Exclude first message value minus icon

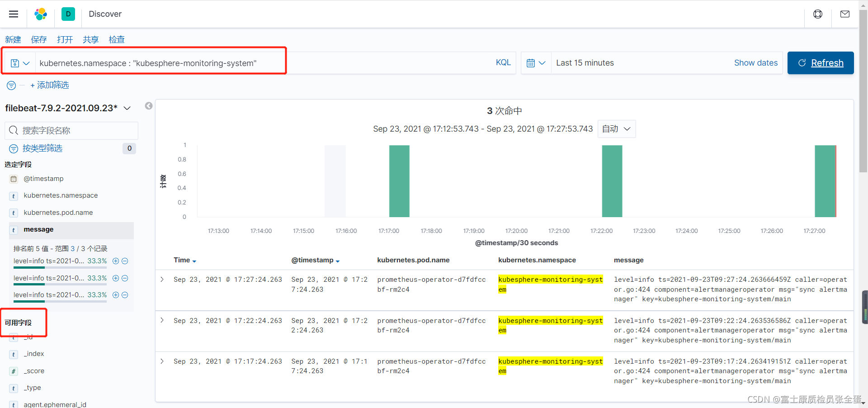pyautogui.click(x=125, y=261)
